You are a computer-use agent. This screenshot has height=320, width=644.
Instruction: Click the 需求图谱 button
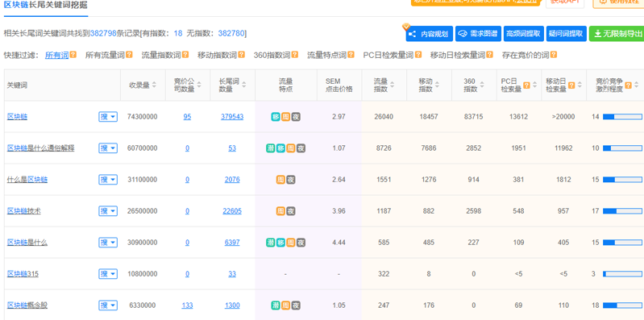pyautogui.click(x=478, y=34)
